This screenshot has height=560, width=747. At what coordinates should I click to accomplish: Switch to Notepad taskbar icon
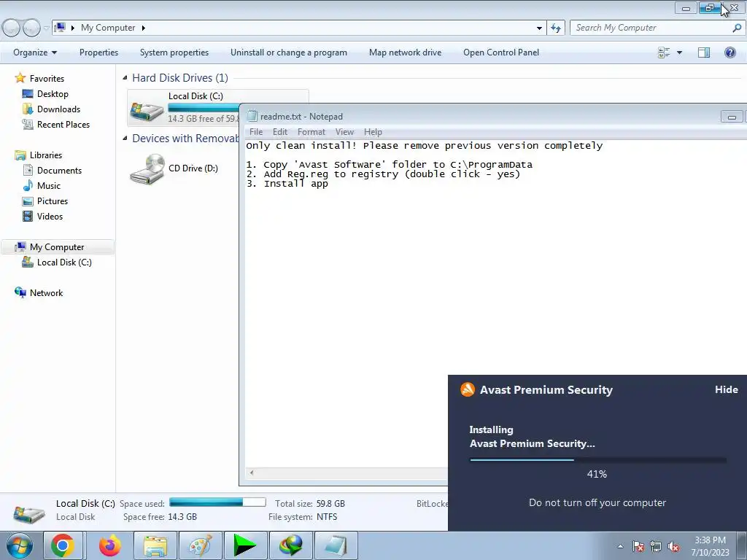tap(336, 545)
